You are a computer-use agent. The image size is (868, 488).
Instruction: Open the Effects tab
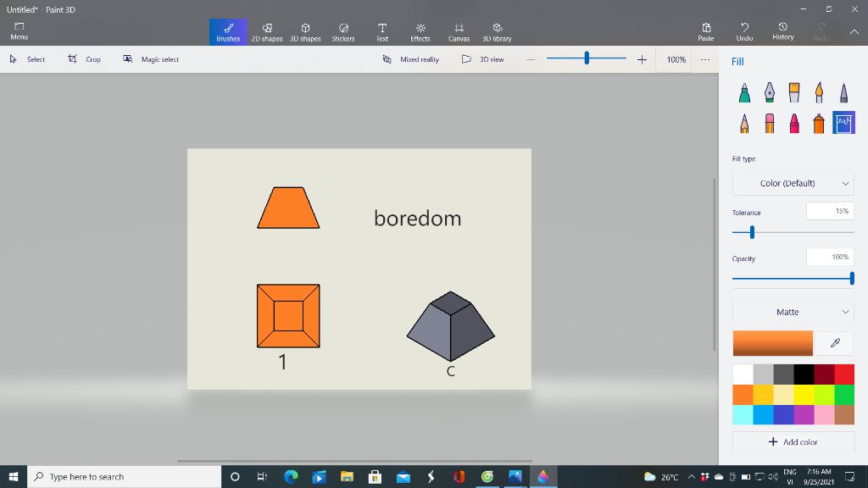pyautogui.click(x=420, y=32)
